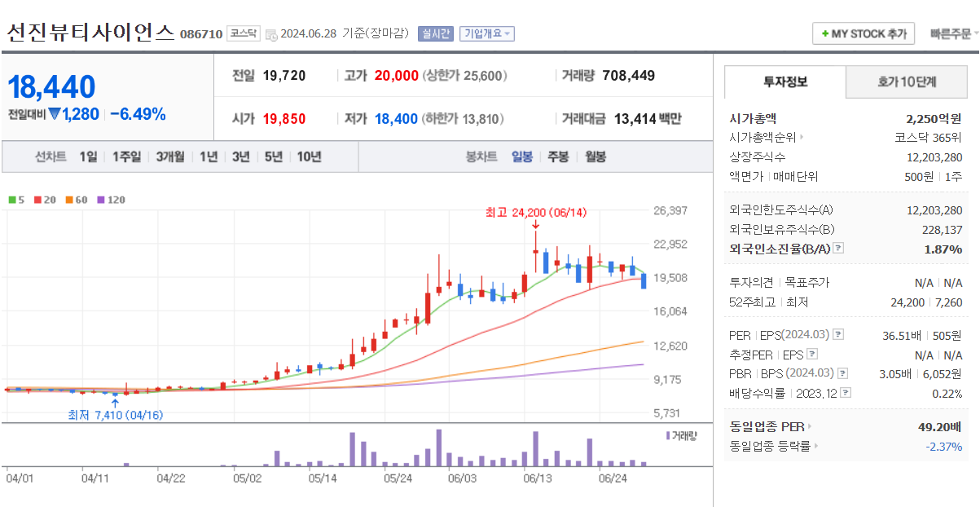The image size is (980, 507).
Task: Open help icon next to PER EPS(2024.03)
Action: (838, 335)
